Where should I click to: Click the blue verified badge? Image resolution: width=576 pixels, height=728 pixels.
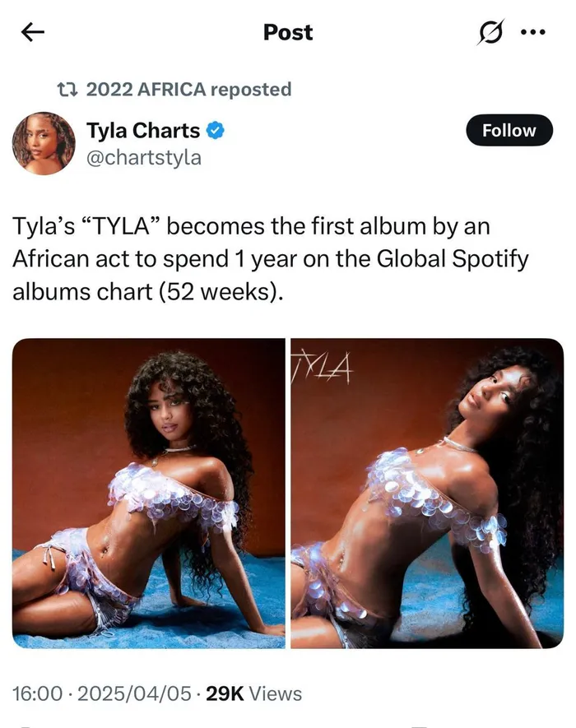pos(215,131)
